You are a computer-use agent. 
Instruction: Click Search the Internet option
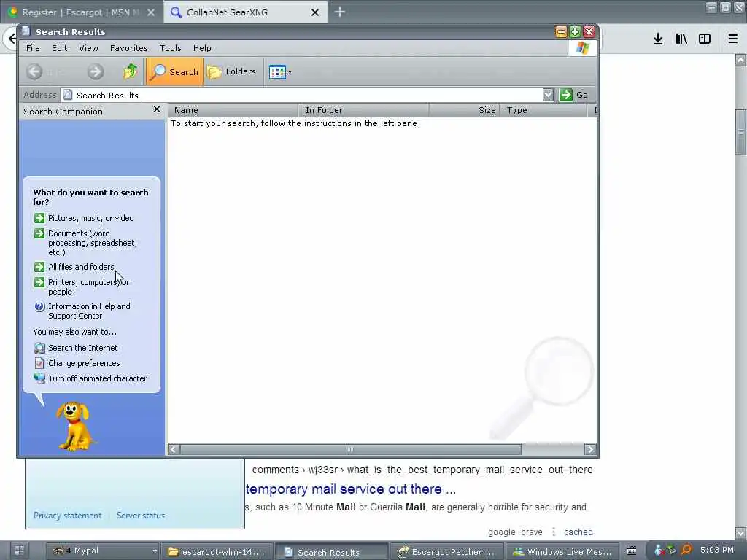click(83, 348)
